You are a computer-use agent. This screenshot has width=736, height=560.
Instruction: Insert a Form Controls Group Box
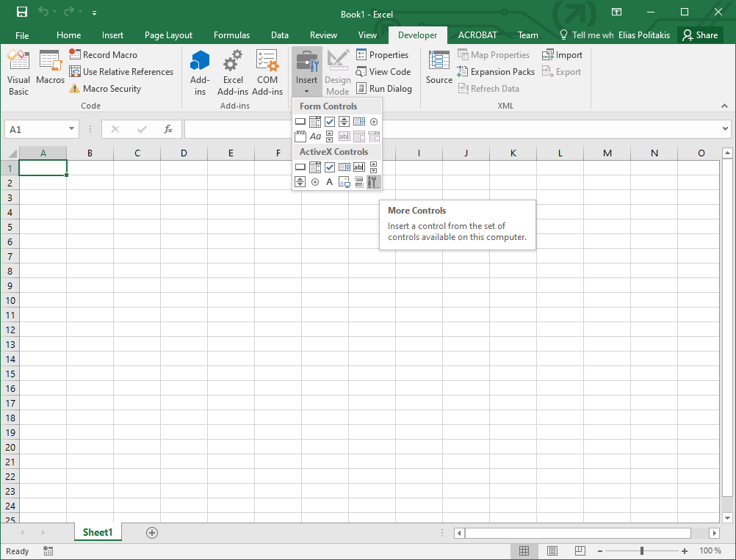(300, 137)
